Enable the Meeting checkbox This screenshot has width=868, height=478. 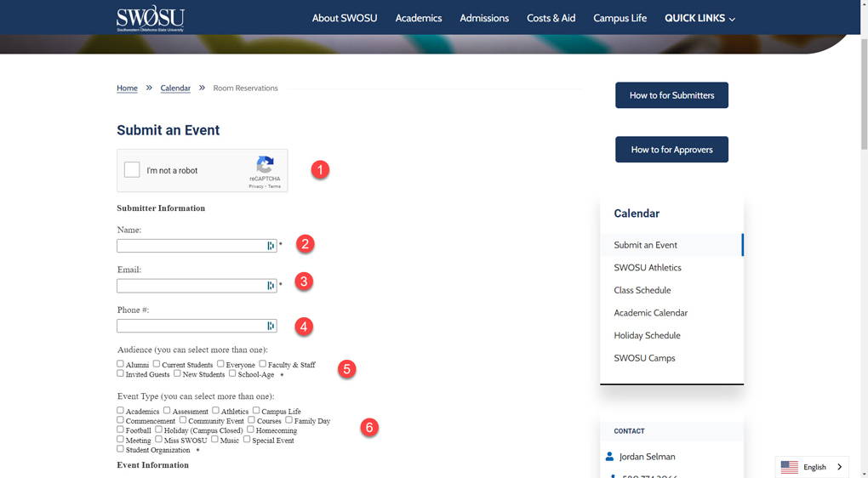tap(120, 439)
